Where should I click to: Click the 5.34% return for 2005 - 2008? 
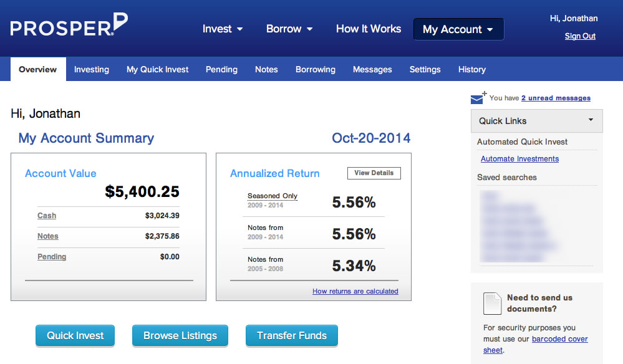[x=354, y=266]
